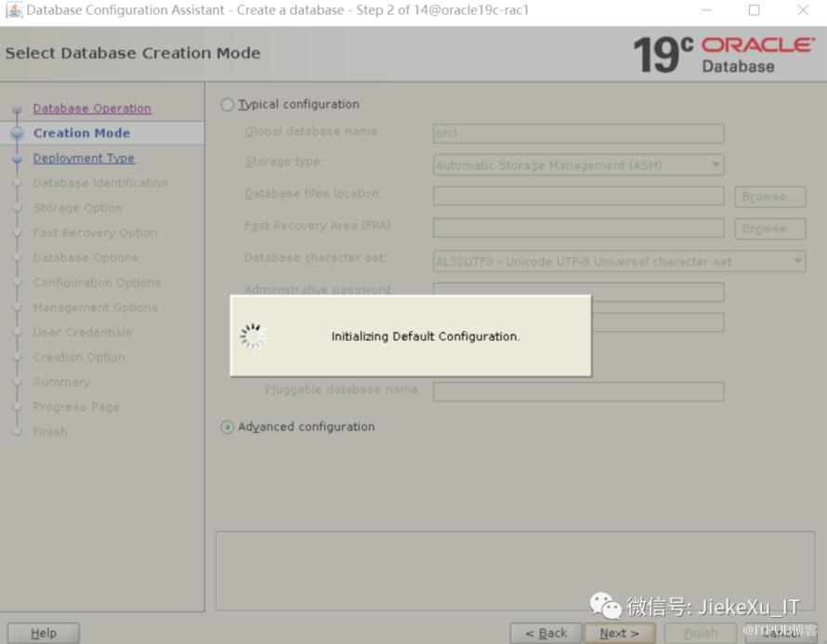The image size is (827, 644).
Task: Click the Finish step in sidebar
Action: (50, 431)
